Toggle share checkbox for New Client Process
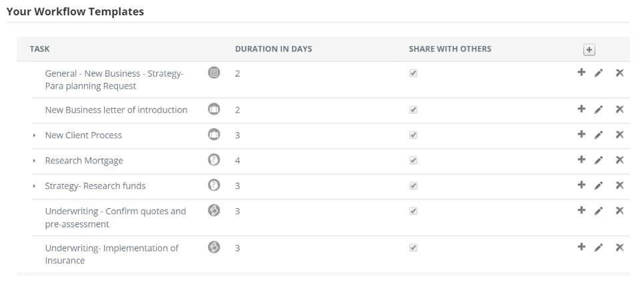The image size is (644, 292). (x=413, y=135)
